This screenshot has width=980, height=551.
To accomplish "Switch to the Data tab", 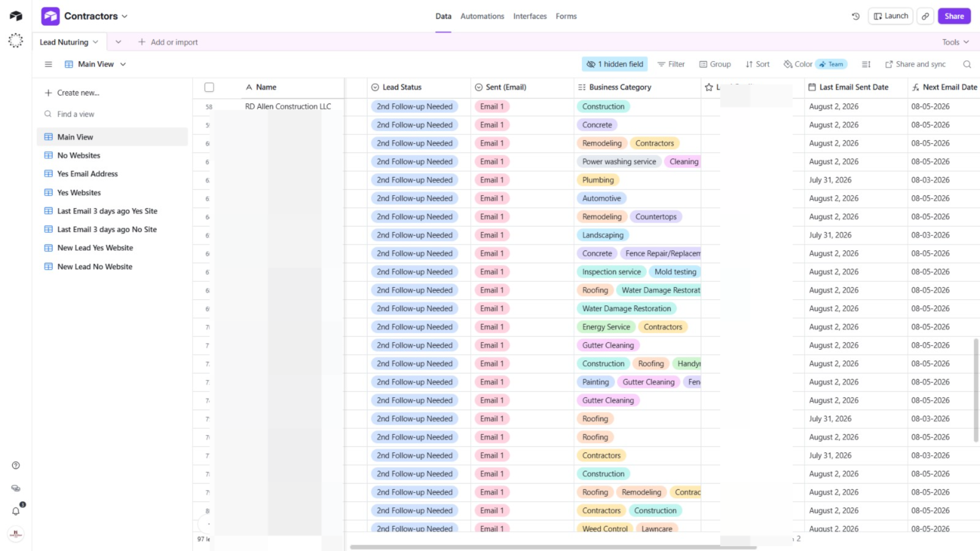I will (x=443, y=17).
